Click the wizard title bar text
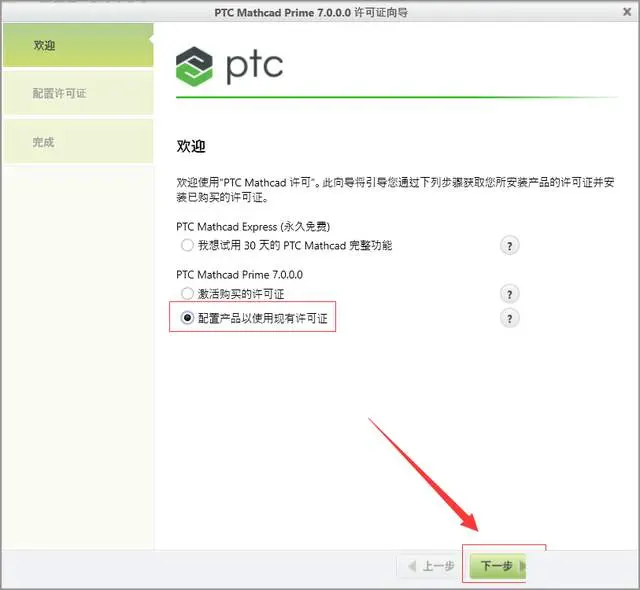The width and height of the screenshot is (640, 590). (x=311, y=13)
